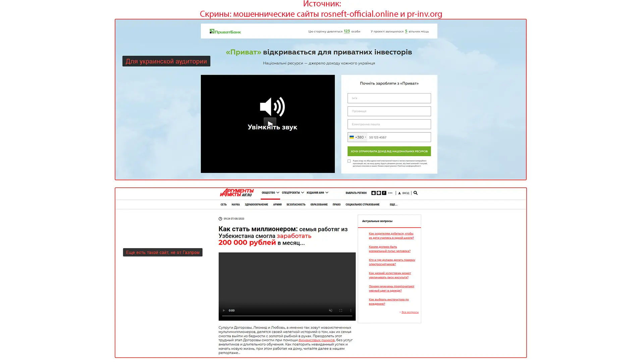Select the НАУКА tab

(235, 204)
